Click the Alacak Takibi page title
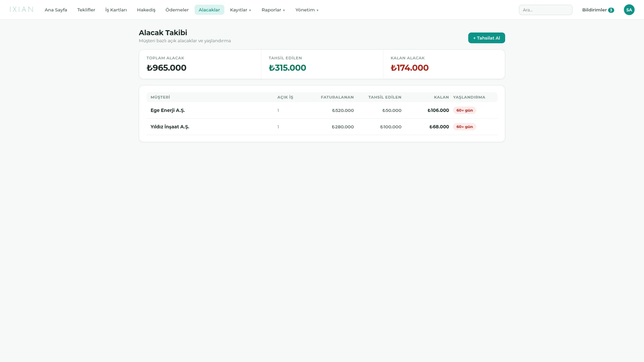 click(x=163, y=33)
